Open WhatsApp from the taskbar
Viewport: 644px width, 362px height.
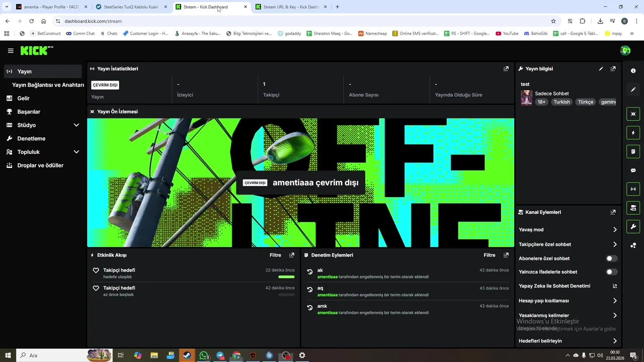pyautogui.click(x=204, y=355)
